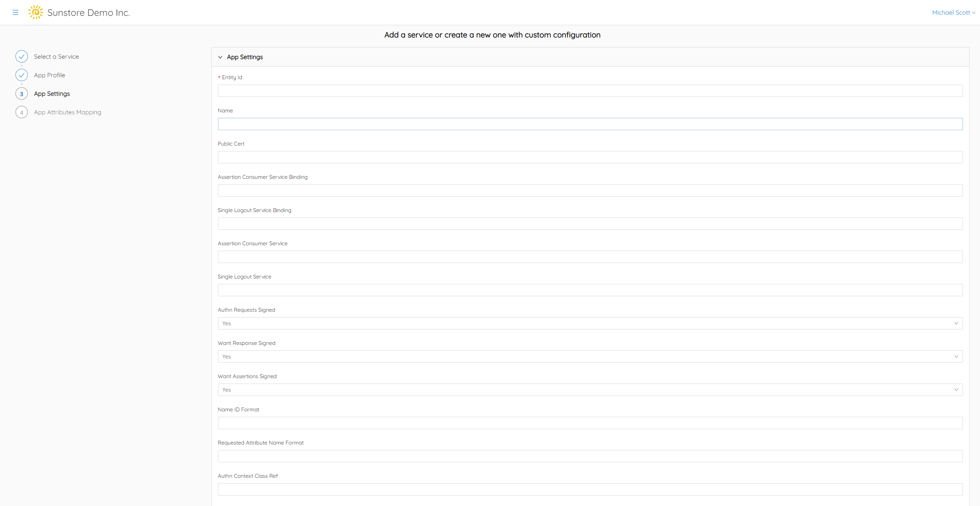
Task: Click the Authn Context Class Ref label
Action: pos(248,476)
